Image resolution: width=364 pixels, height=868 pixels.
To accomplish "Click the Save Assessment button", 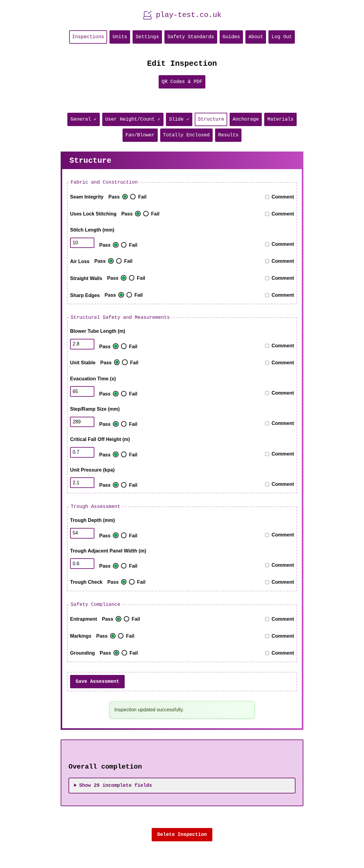I will pos(97,681).
